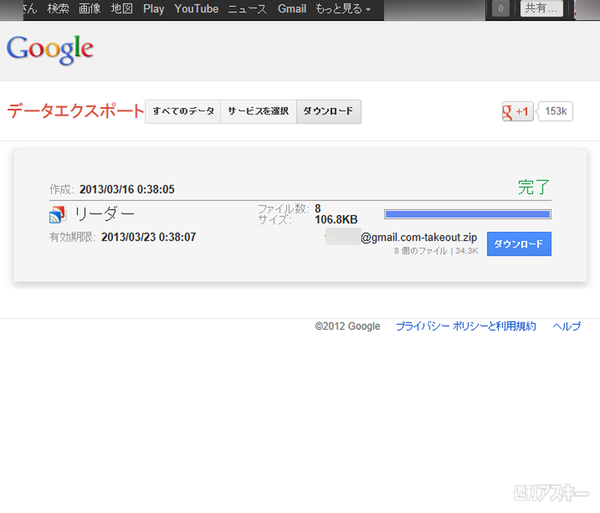Click the size value 106.8KB
The width and height of the screenshot is (600, 513).
[x=336, y=220]
